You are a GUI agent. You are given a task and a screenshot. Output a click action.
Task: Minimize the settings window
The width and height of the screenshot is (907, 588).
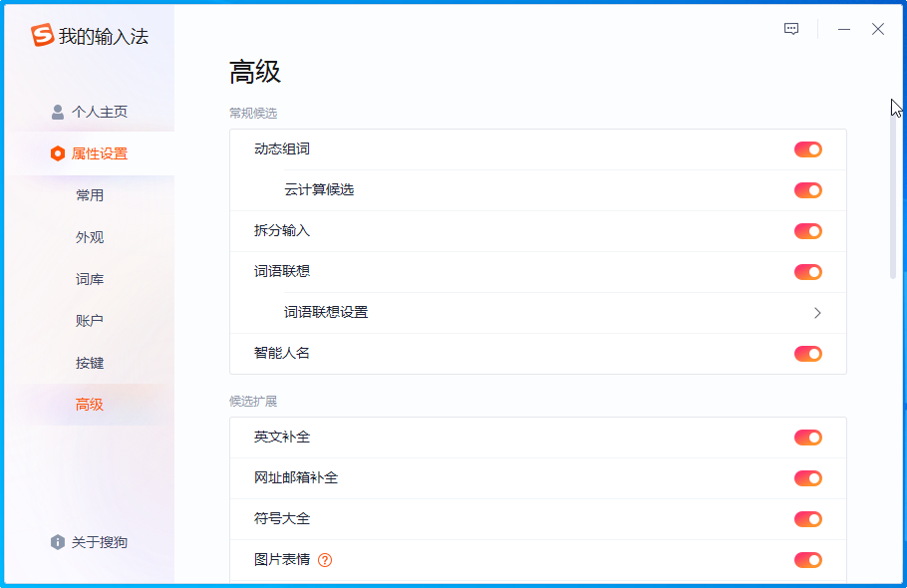844,29
